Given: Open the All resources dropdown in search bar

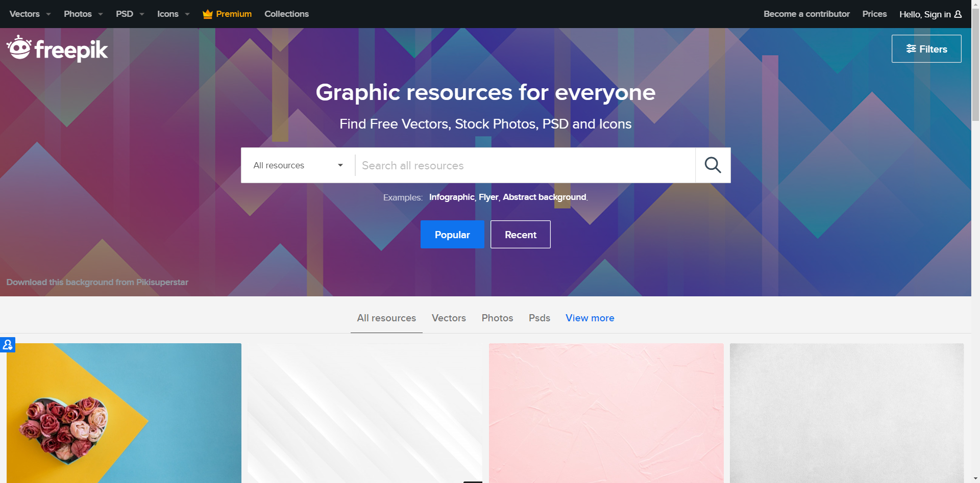Looking at the screenshot, I should 298,165.
